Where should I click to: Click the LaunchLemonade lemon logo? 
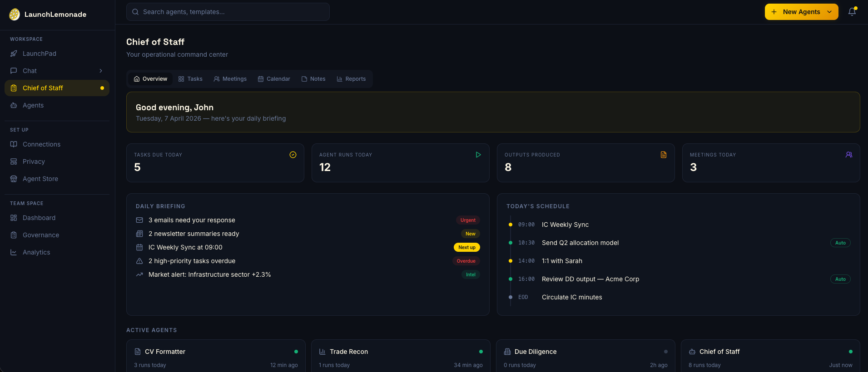(x=15, y=15)
